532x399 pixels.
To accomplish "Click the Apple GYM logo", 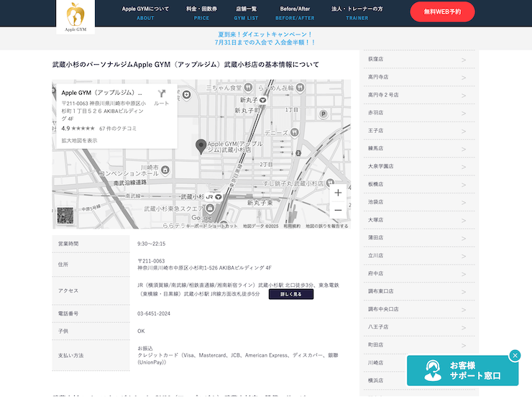I will coord(75,17).
